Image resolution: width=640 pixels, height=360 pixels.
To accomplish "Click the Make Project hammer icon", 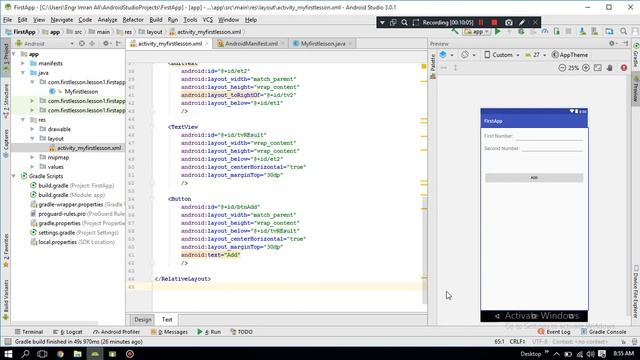I will point(455,32).
